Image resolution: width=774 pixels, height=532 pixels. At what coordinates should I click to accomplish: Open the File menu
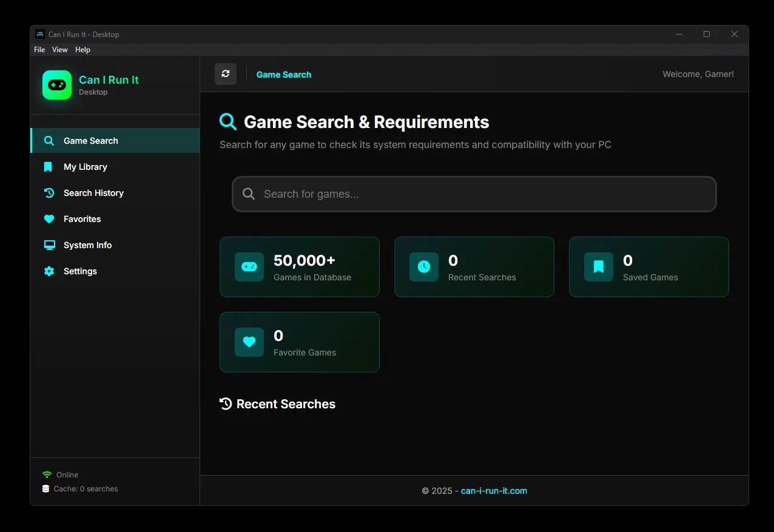(x=39, y=50)
